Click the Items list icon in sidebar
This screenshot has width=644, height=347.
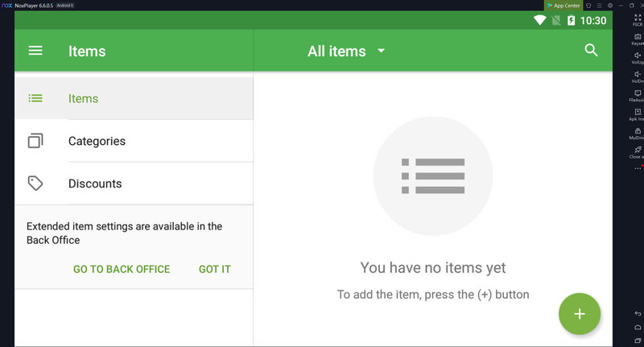(x=35, y=98)
